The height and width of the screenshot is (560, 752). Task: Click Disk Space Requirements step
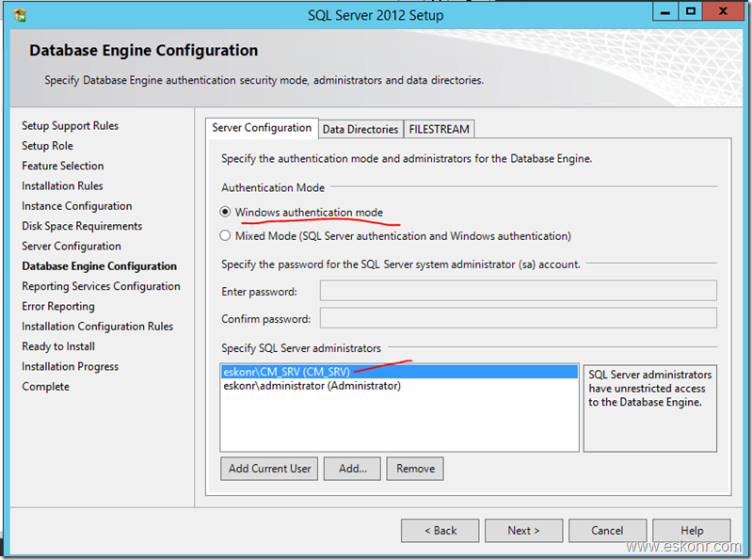[x=82, y=226]
